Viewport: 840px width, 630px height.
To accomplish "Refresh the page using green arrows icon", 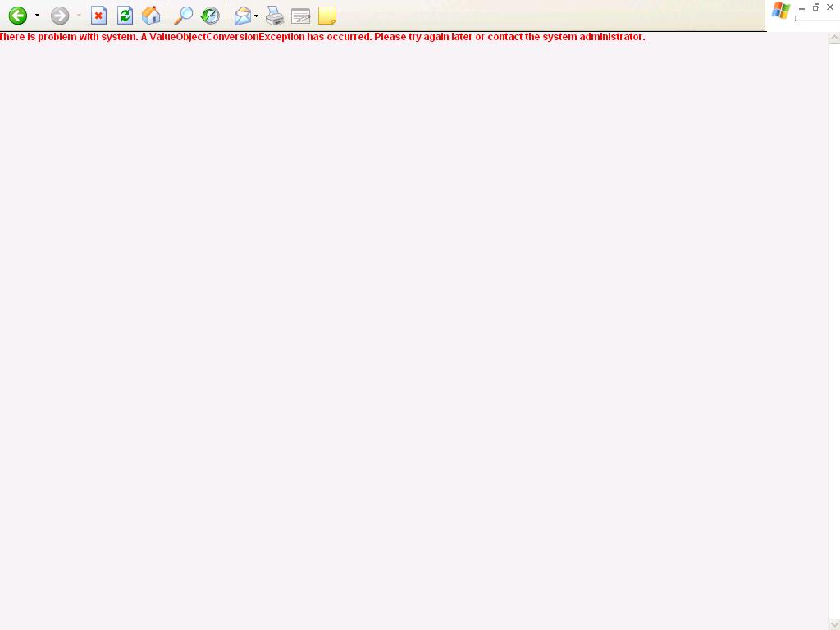I will pos(125,16).
